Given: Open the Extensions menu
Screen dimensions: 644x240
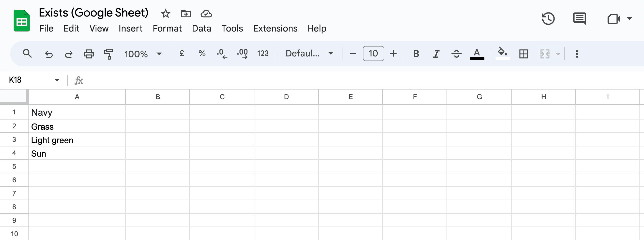Looking at the screenshot, I should pos(275,28).
